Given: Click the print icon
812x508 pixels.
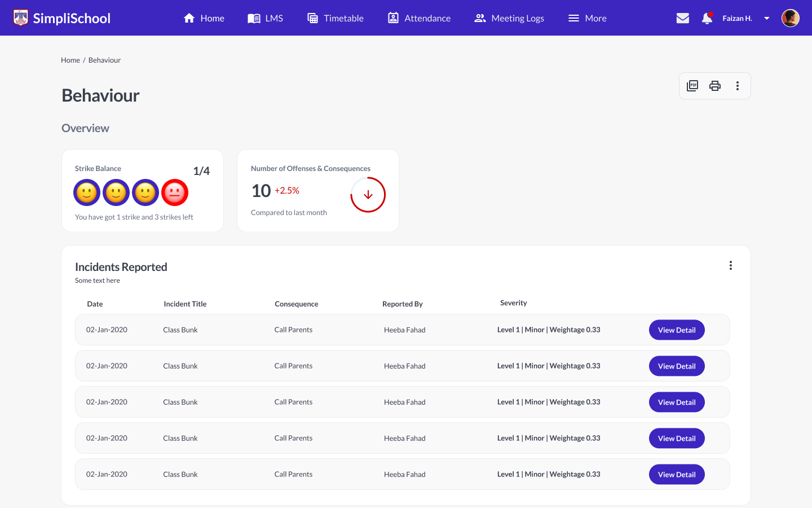Looking at the screenshot, I should [x=715, y=86].
